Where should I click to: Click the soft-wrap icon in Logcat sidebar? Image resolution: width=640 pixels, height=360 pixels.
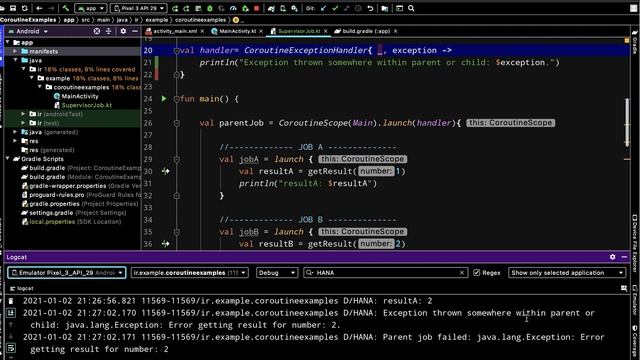click(11, 348)
